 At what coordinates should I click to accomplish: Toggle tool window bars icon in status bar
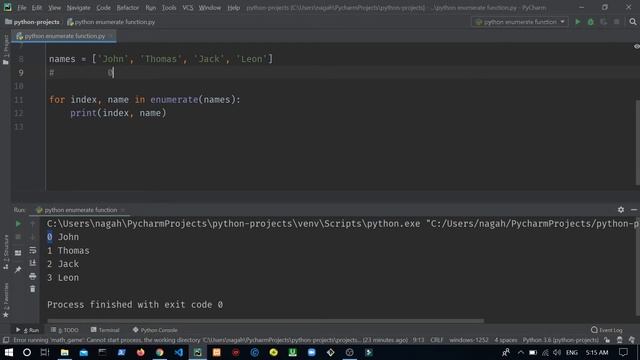click(6, 340)
